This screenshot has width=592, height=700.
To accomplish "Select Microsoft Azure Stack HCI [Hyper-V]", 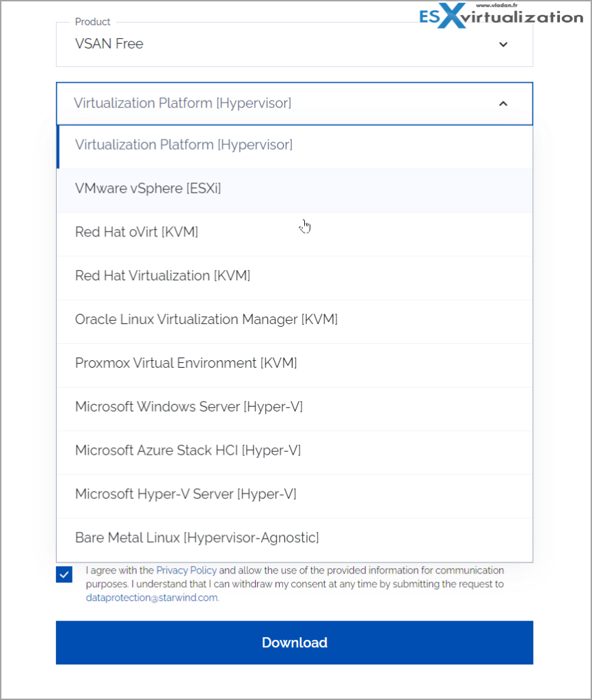I will coord(188,450).
